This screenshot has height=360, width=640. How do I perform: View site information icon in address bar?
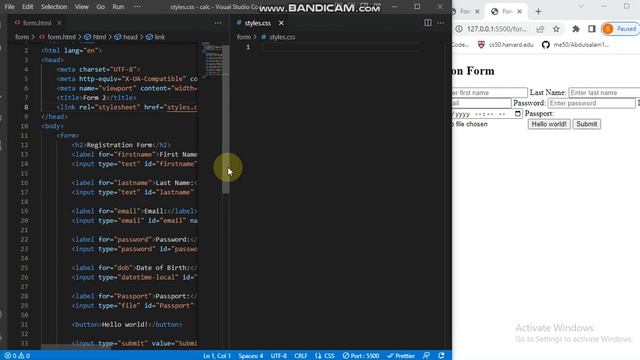pyautogui.click(x=459, y=29)
